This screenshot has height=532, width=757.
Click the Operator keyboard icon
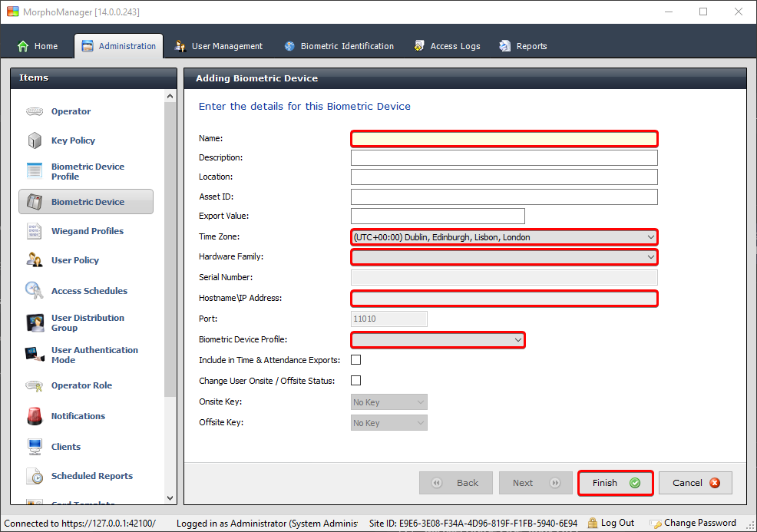(35, 111)
